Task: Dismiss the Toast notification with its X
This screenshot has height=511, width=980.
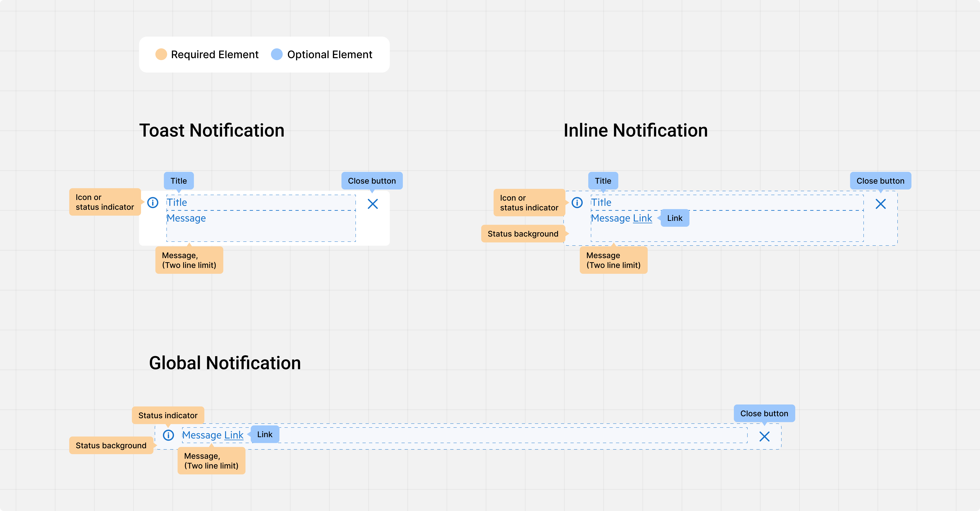Action: (372, 204)
